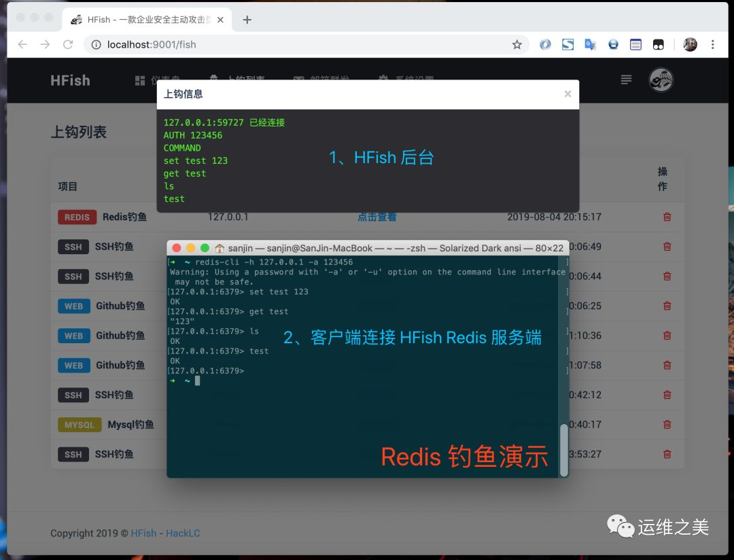Open the Chrome profile avatar
This screenshot has height=560, width=734.
point(690,44)
